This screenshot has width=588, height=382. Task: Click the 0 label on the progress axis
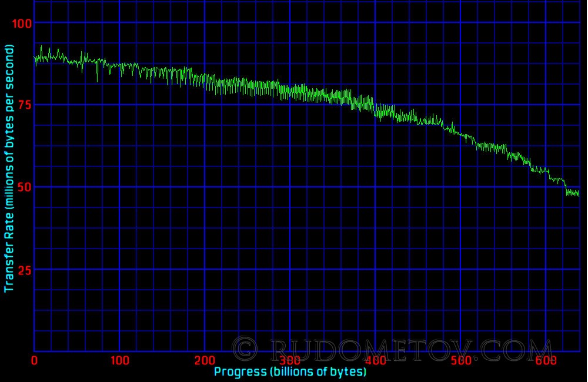click(x=35, y=360)
